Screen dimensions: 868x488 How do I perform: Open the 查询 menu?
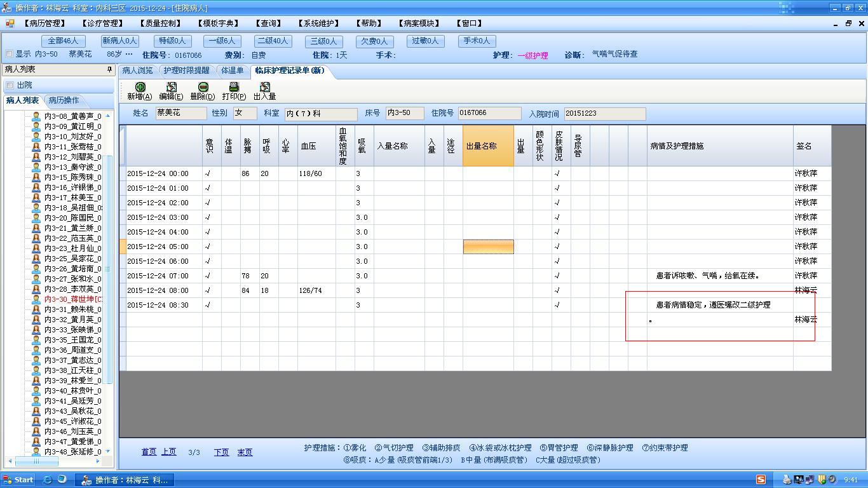point(268,24)
